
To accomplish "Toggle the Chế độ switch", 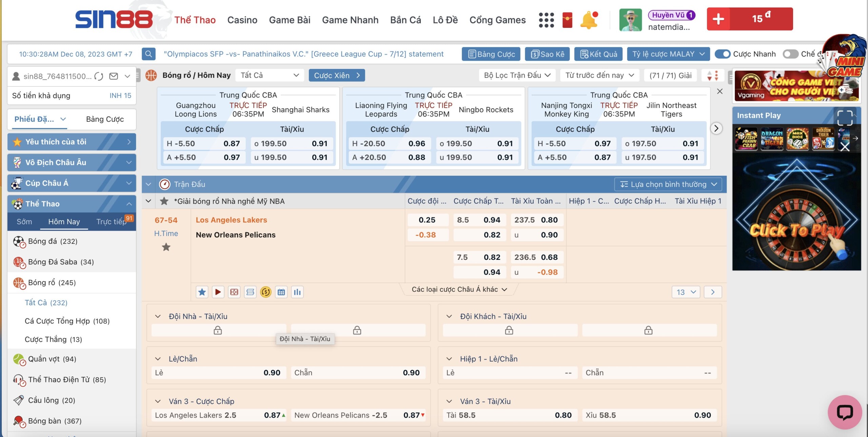I will [790, 54].
